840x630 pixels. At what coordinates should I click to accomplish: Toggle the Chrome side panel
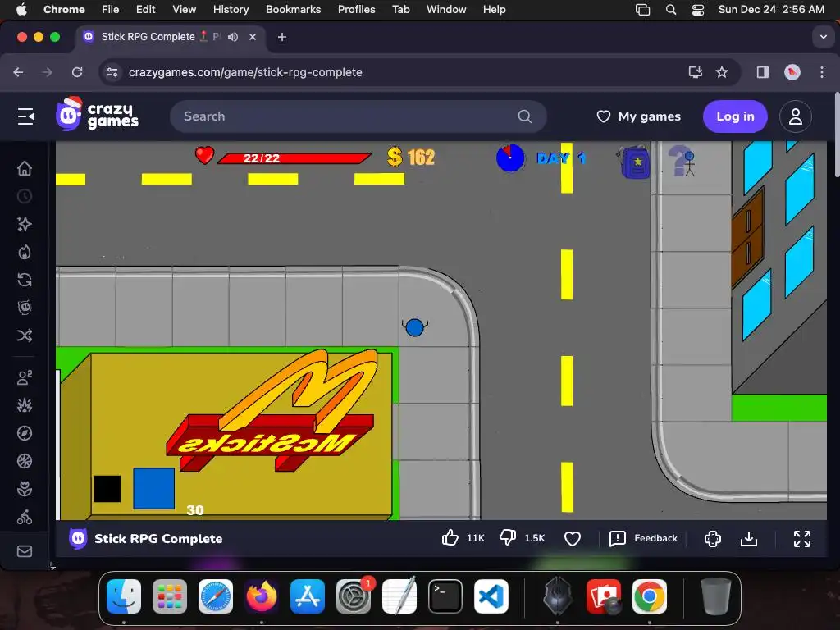762,72
